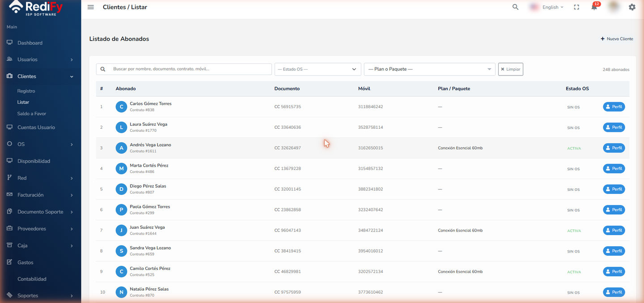Click ACTIVA status for Camilo Cortés Pérez

pyautogui.click(x=574, y=272)
